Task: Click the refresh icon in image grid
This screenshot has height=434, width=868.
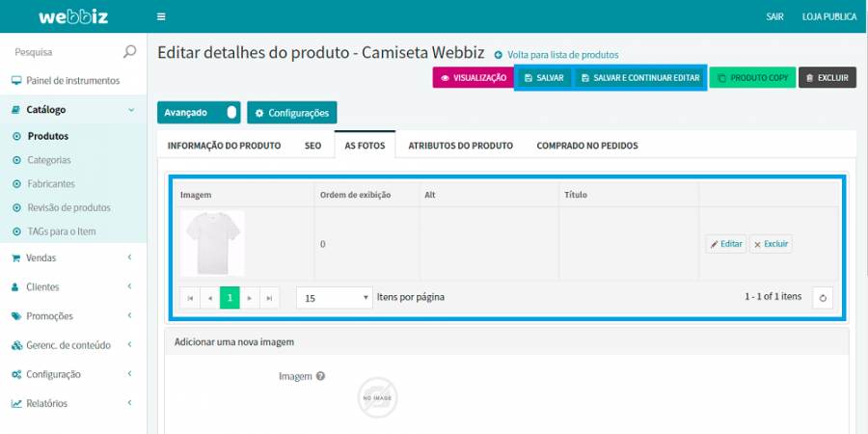Action: click(823, 298)
